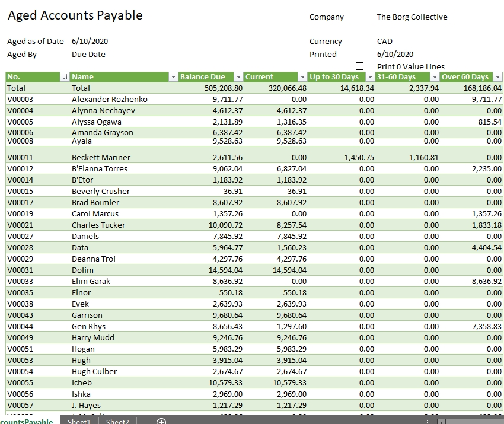Click the total current amount 320,066.48
Viewport: 504px width, 424px height.
pyautogui.click(x=288, y=88)
